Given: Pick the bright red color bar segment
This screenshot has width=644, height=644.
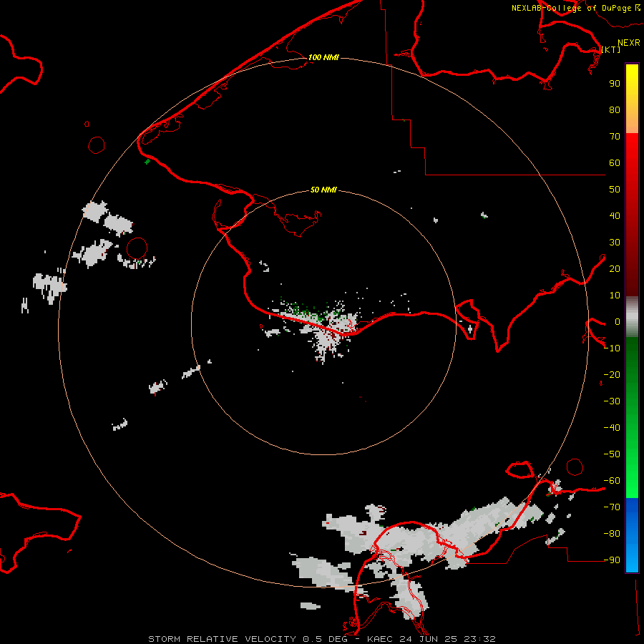Looking at the screenshot, I should coord(632,144).
